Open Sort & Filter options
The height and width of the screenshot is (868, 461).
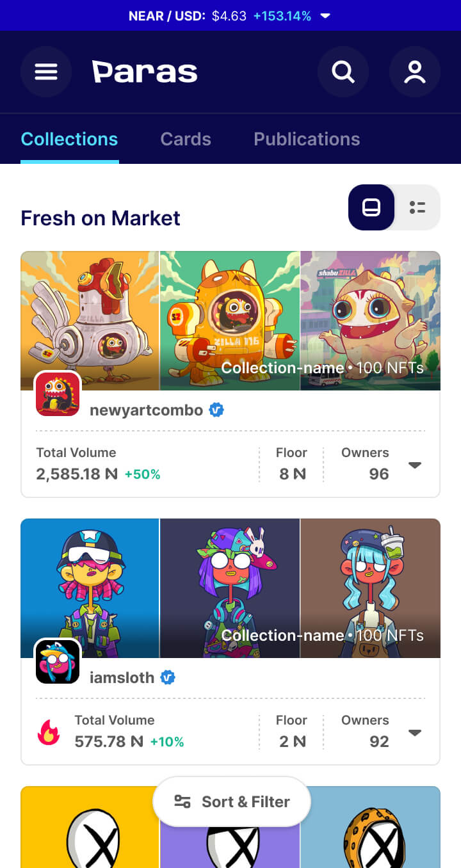pyautogui.click(x=232, y=801)
